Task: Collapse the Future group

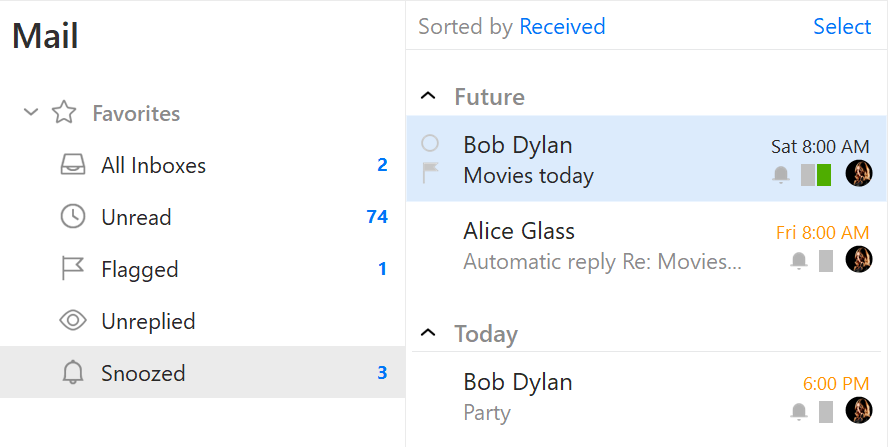Action: pyautogui.click(x=428, y=96)
